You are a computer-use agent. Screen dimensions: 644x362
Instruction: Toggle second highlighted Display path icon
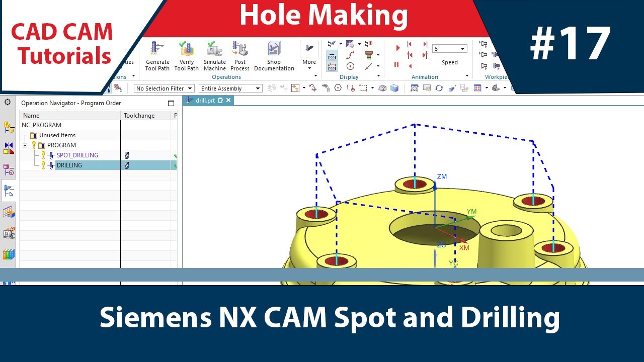(332, 66)
